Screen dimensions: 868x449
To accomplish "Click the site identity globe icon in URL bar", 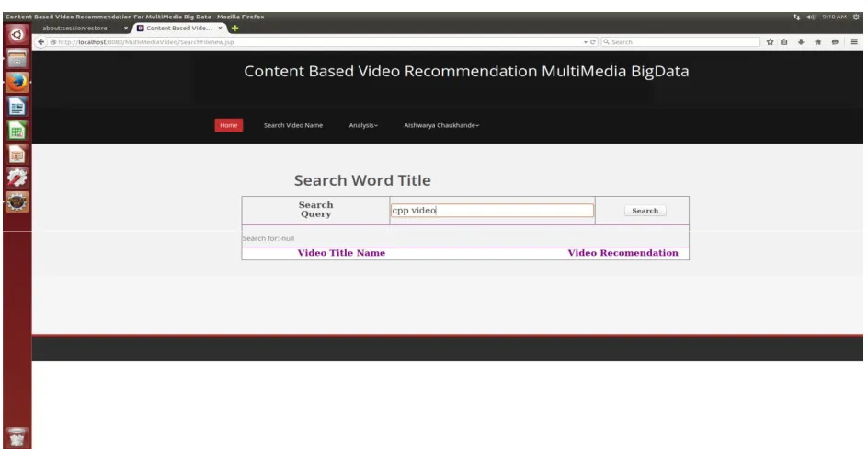I will [x=53, y=42].
